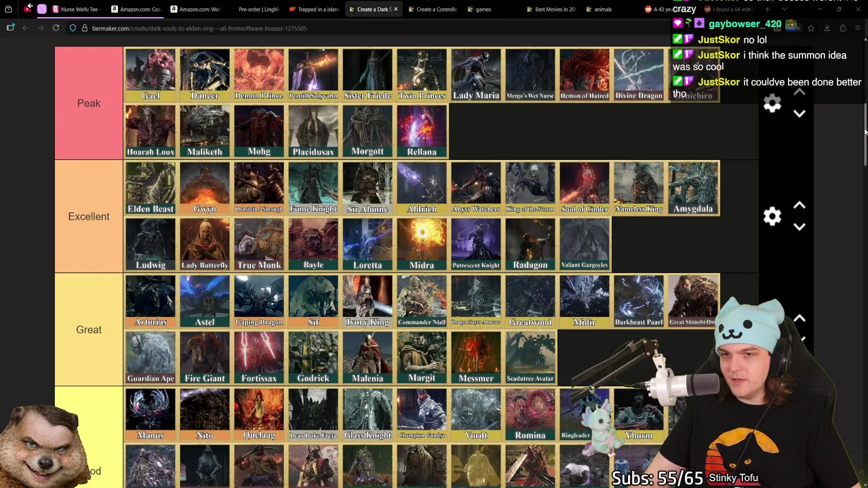Choose Lady Maria tile

pos(476,75)
